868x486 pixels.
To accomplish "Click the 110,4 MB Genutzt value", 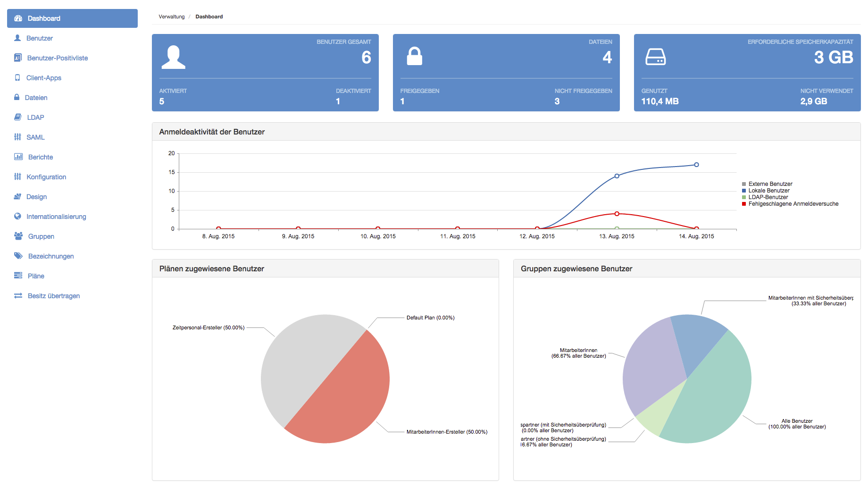I will pos(660,101).
